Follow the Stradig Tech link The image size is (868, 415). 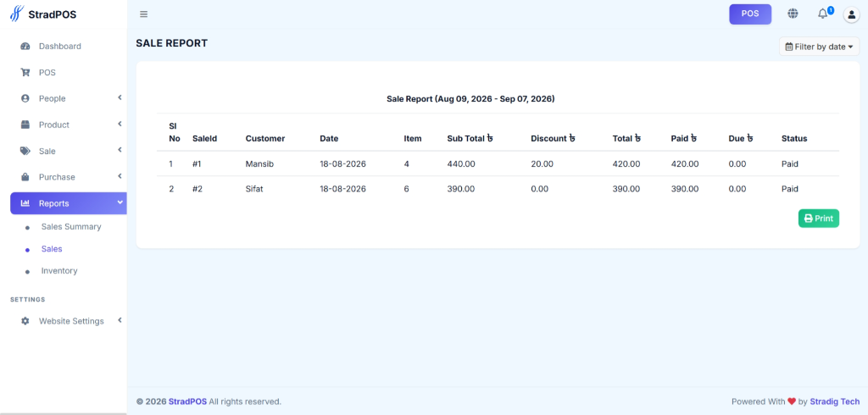tap(835, 401)
